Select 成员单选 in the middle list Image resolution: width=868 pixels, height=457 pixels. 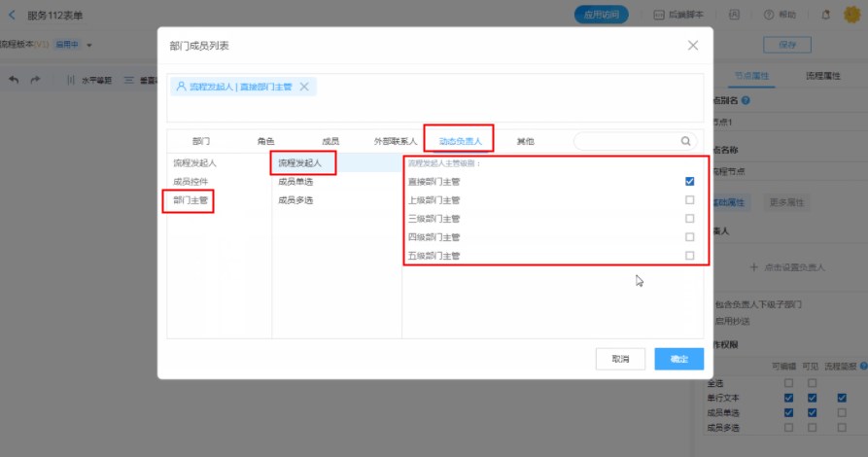click(295, 182)
